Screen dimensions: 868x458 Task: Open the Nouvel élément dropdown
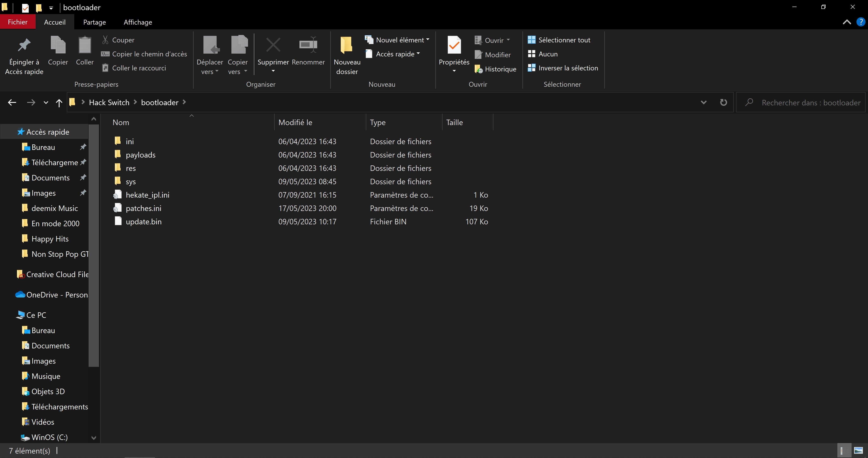coord(400,40)
